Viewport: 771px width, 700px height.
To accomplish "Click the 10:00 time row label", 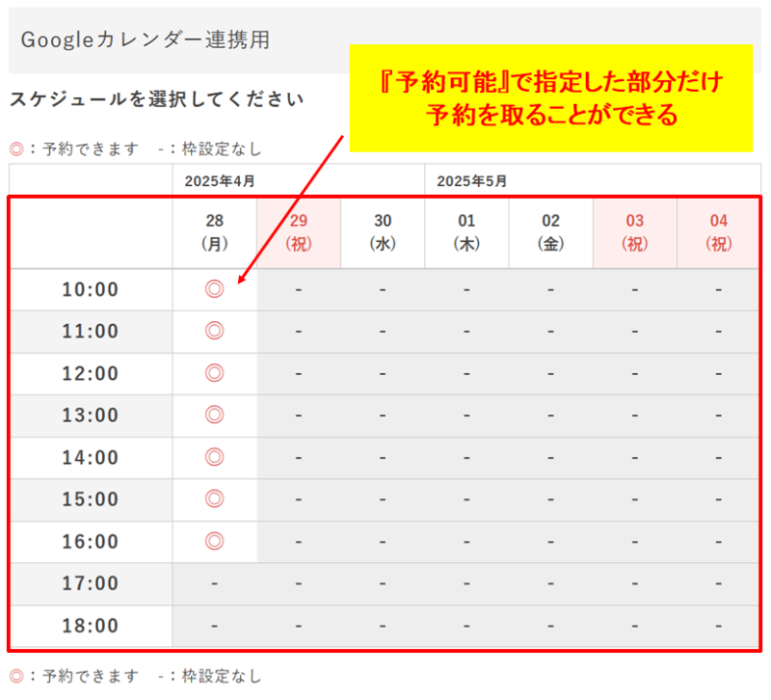I will tap(91, 289).
